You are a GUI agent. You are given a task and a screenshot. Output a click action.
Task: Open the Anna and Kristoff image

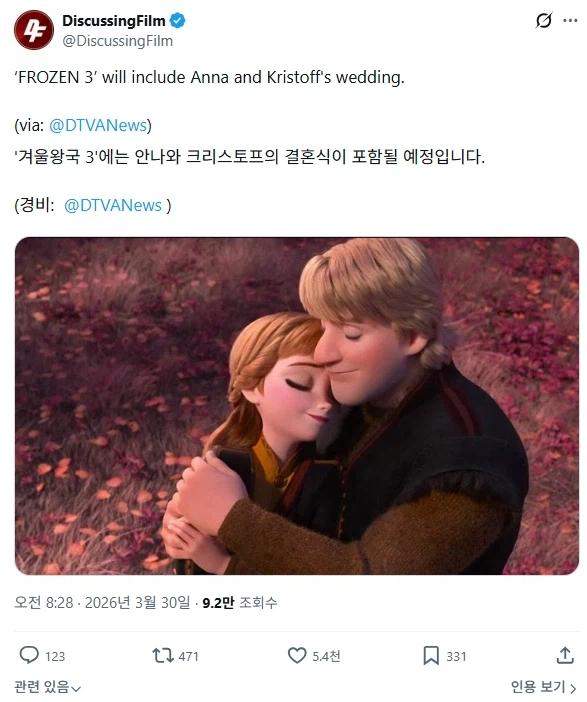coord(297,406)
